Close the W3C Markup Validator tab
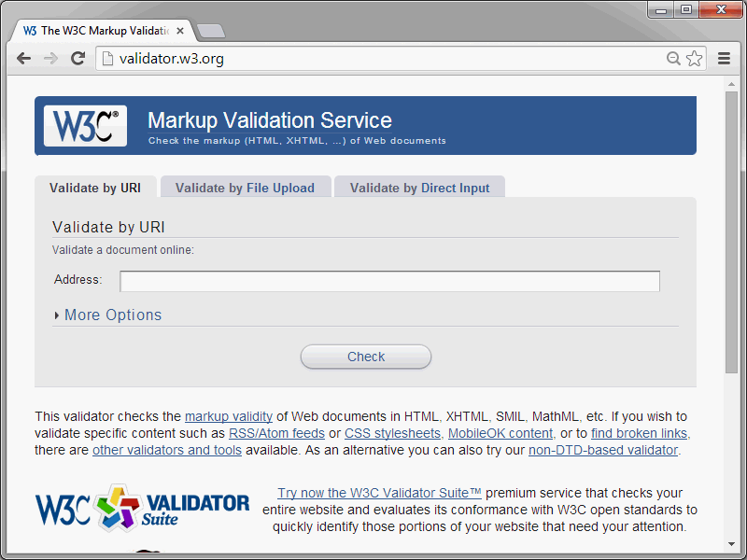 pos(180,31)
